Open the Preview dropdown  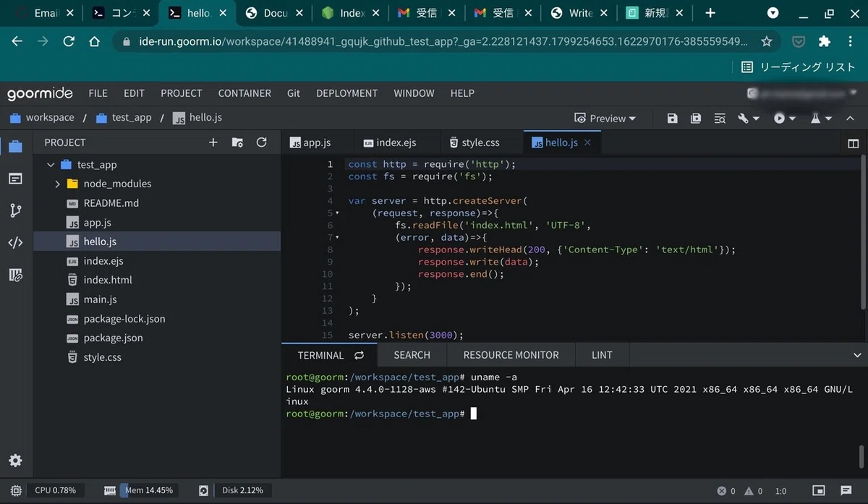point(605,119)
